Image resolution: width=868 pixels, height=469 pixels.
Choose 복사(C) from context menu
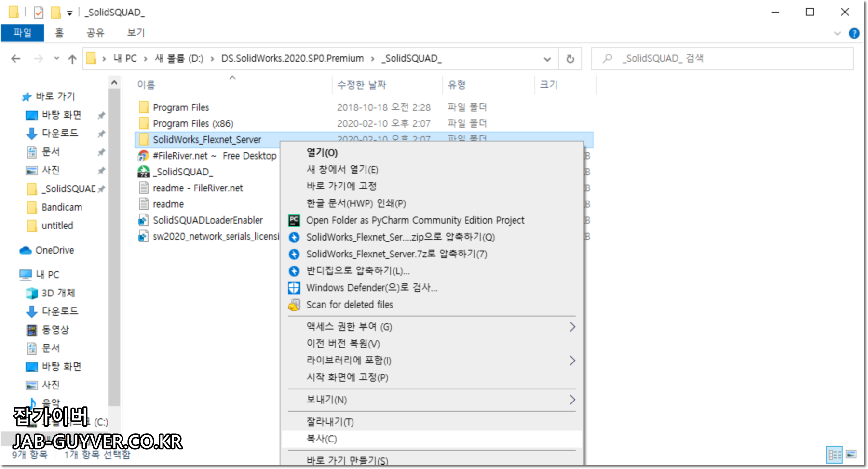pos(432,439)
